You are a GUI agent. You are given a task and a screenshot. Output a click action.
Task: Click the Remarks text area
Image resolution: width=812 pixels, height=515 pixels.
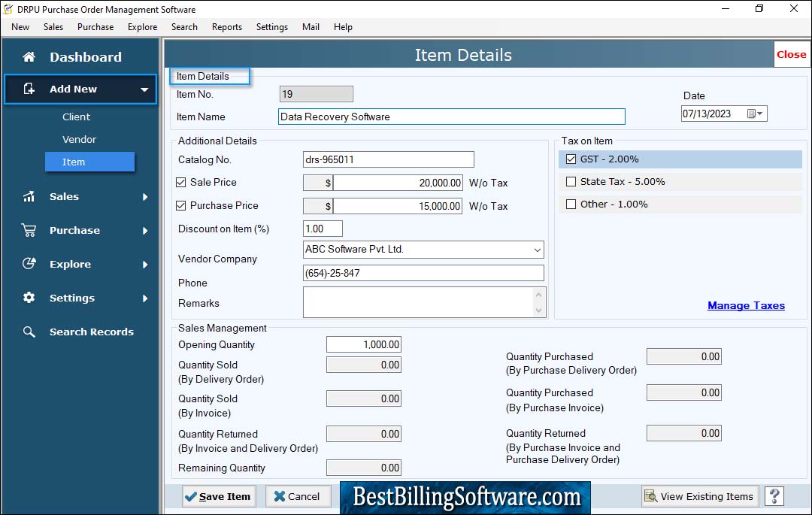pos(419,302)
